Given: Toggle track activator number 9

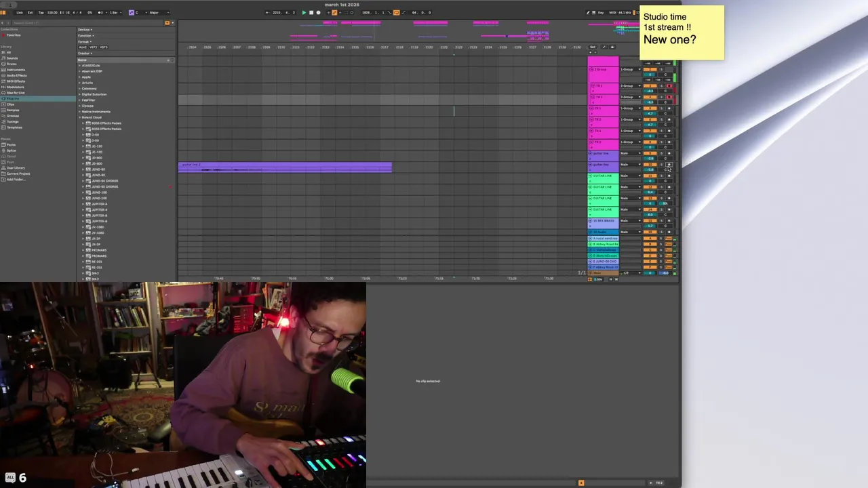Looking at the screenshot, I should click(x=650, y=153).
